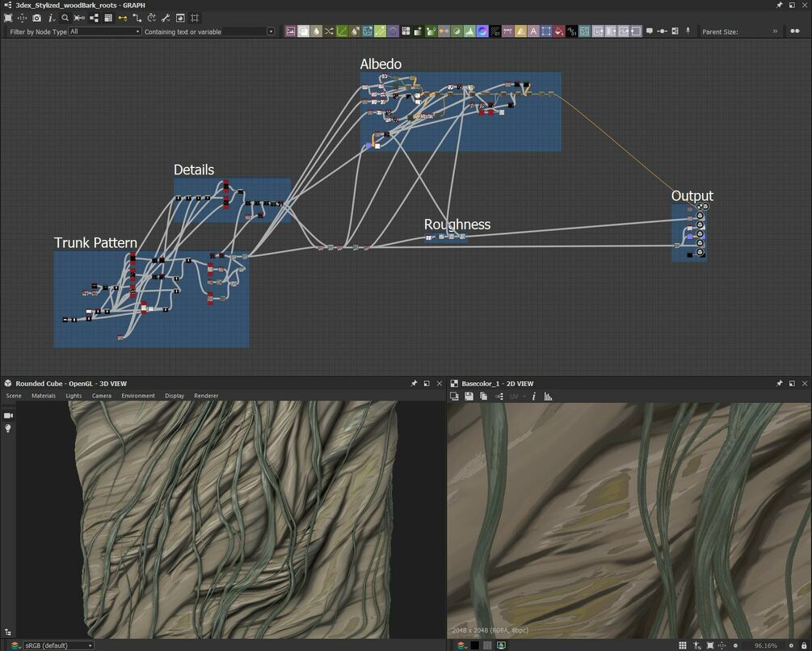Screen dimensions: 812x651
Task: Select gray background swatch in 2D view
Action: (487, 645)
